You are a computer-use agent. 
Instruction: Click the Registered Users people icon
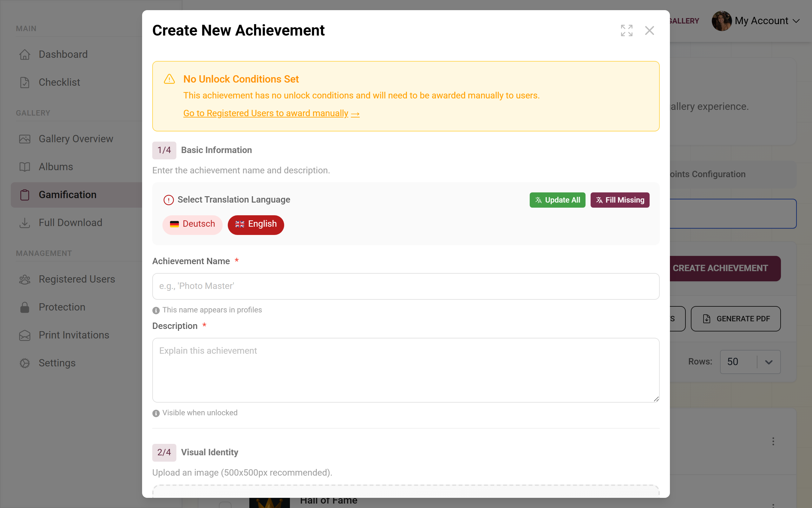click(24, 279)
